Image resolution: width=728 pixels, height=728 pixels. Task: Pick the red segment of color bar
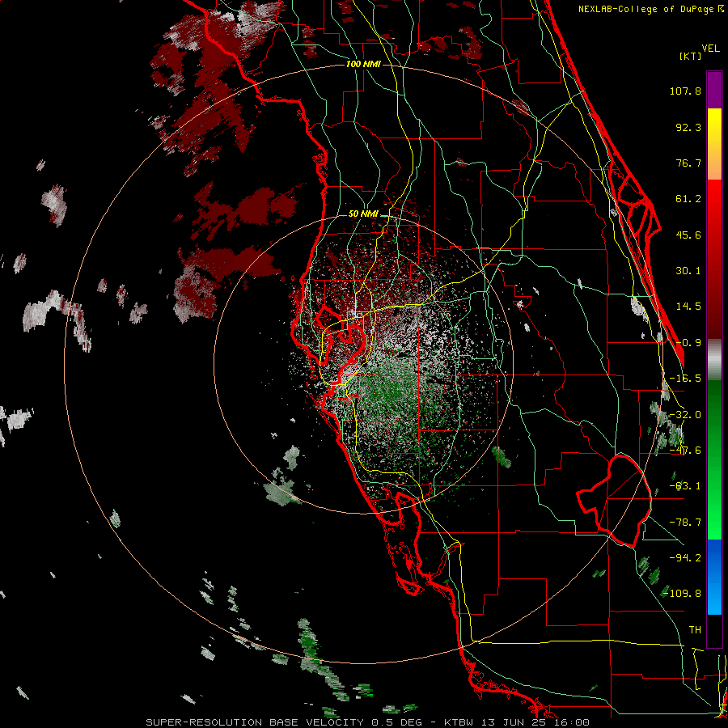pyautogui.click(x=714, y=259)
